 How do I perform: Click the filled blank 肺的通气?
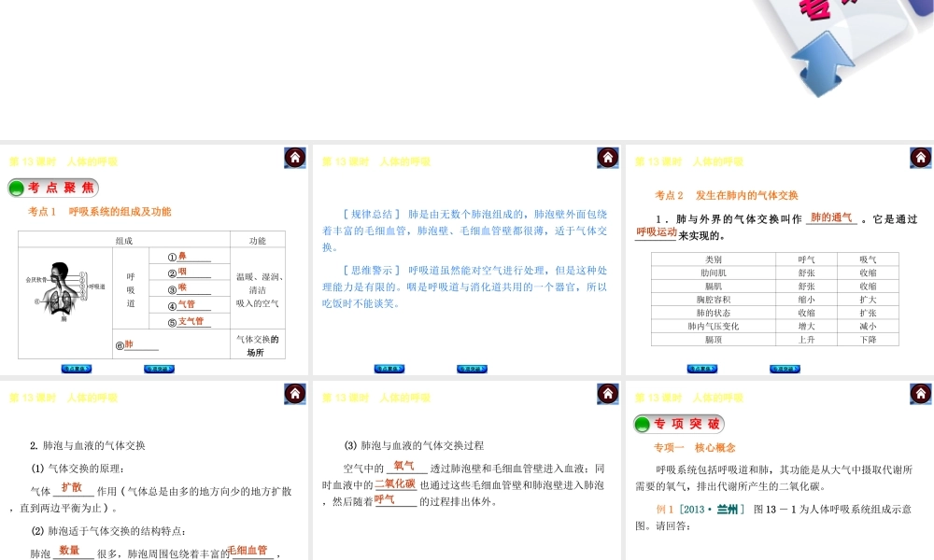point(831,217)
